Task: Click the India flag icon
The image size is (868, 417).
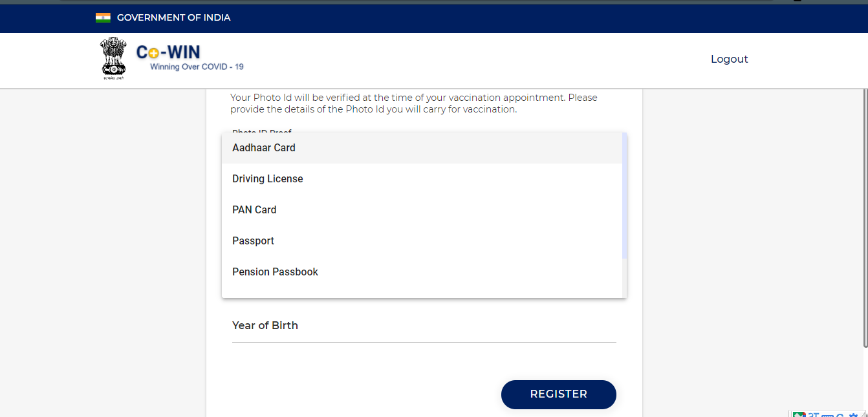Action: (x=103, y=17)
